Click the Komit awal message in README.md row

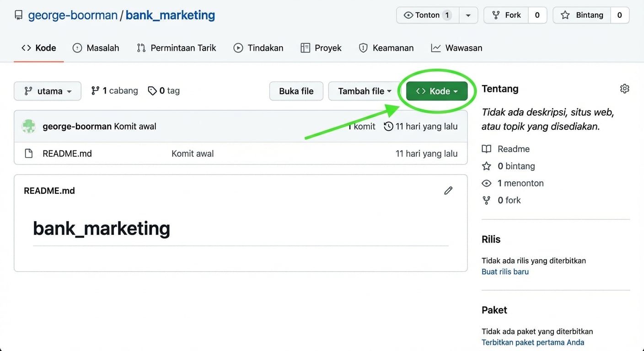pyautogui.click(x=193, y=154)
